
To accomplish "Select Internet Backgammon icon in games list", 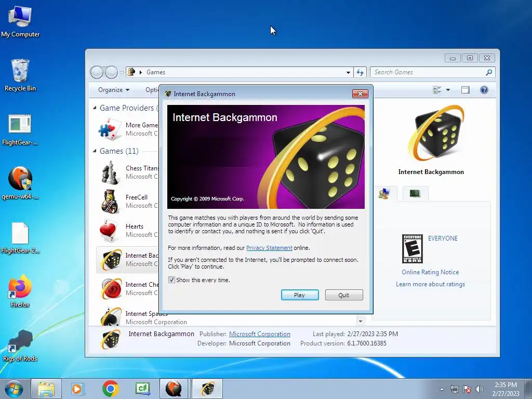I will coord(111,260).
